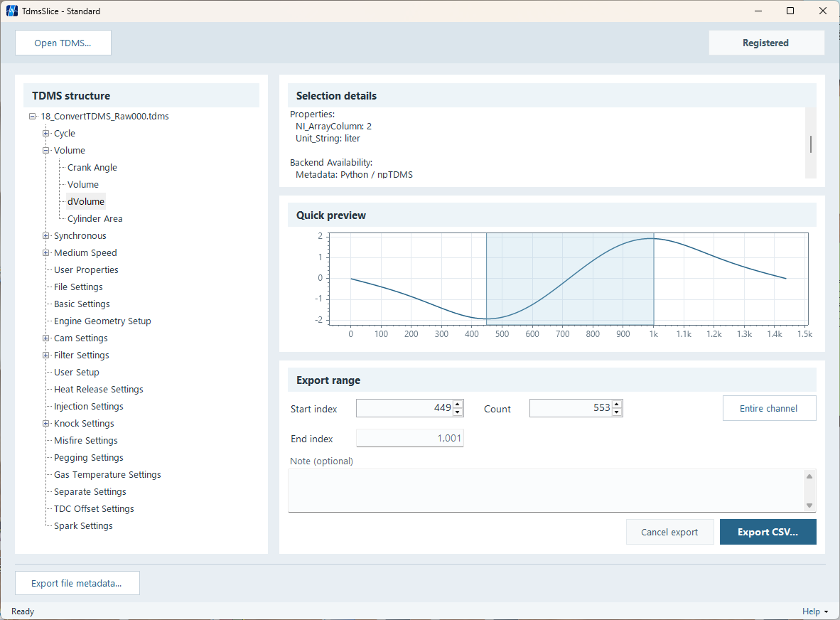Image resolution: width=840 pixels, height=620 pixels.
Task: Click the Start index input field
Action: (x=404, y=408)
